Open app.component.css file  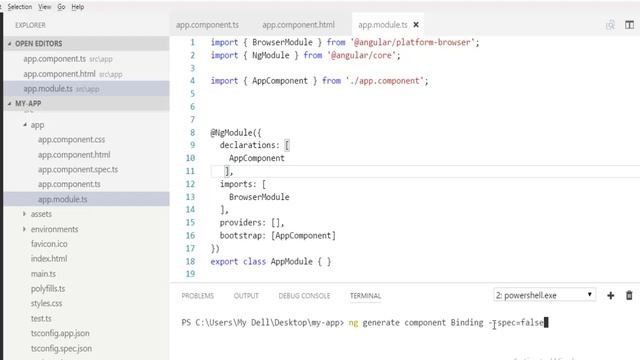[x=71, y=140]
